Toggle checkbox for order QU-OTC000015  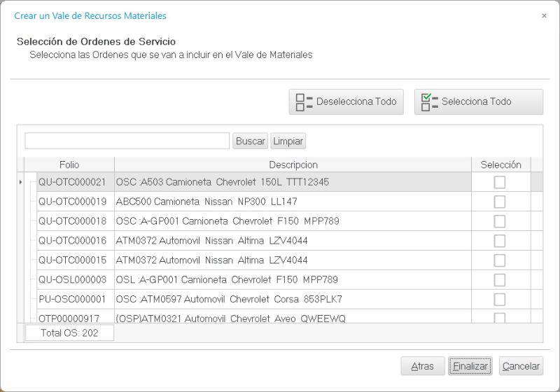[500, 260]
